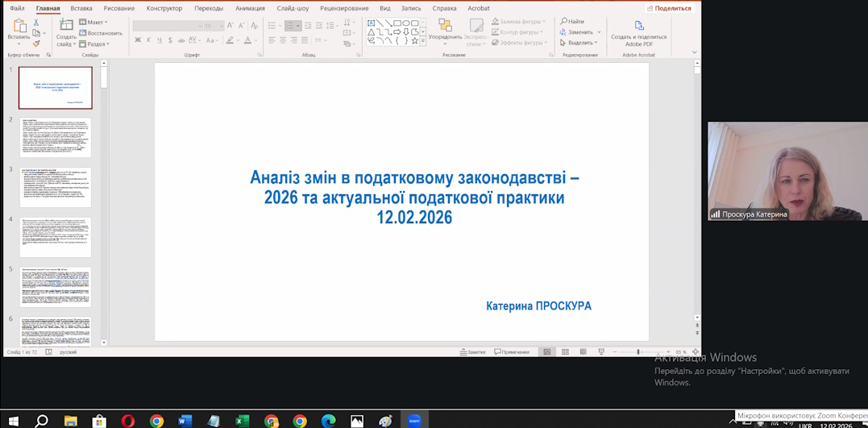
Task: Click the Cut scissors icon
Action: point(37,23)
